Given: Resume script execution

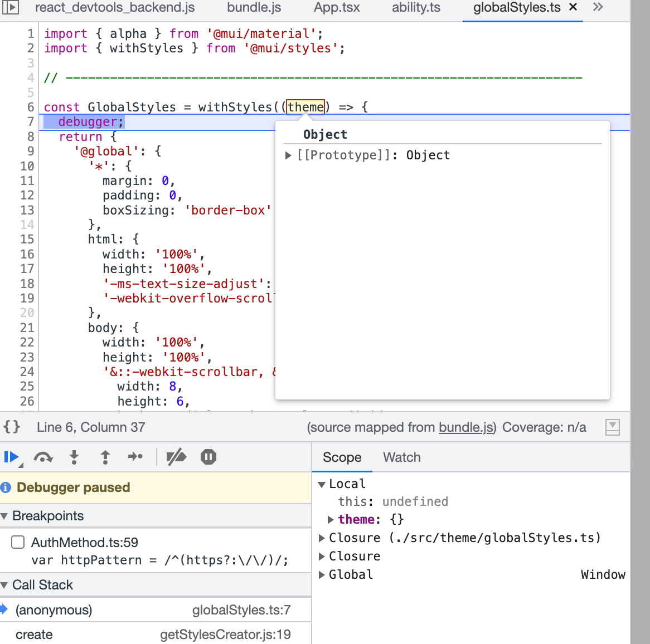Looking at the screenshot, I should pos(11,457).
